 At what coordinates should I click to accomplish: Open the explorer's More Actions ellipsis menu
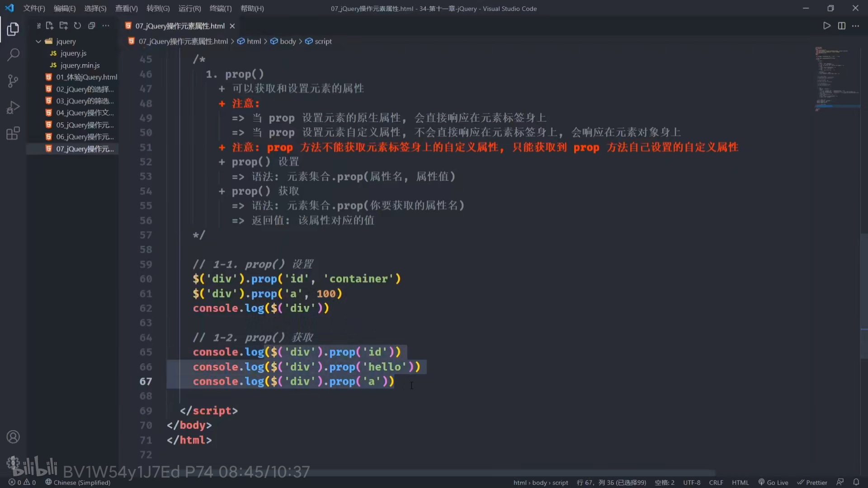[106, 26]
